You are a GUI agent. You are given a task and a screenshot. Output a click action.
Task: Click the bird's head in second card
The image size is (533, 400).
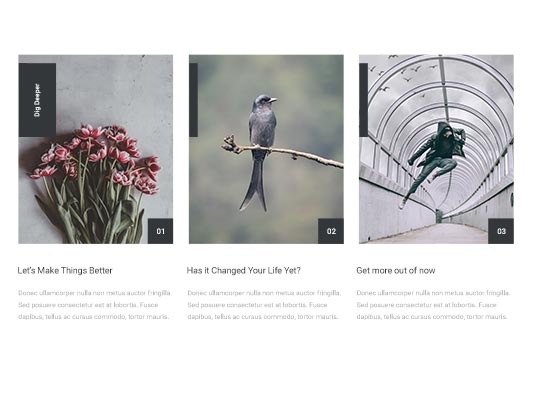point(265,100)
